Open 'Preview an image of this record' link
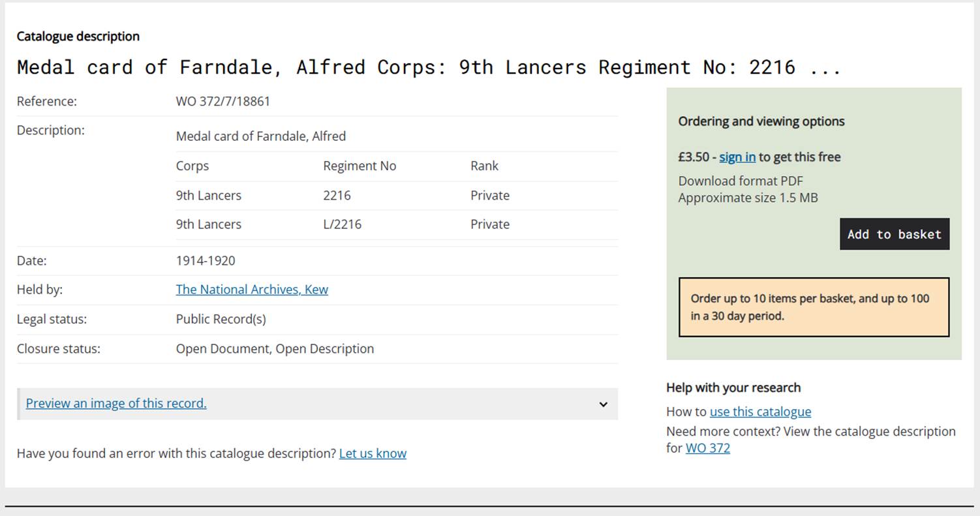Screen dimensions: 980x516 [x=116, y=403]
